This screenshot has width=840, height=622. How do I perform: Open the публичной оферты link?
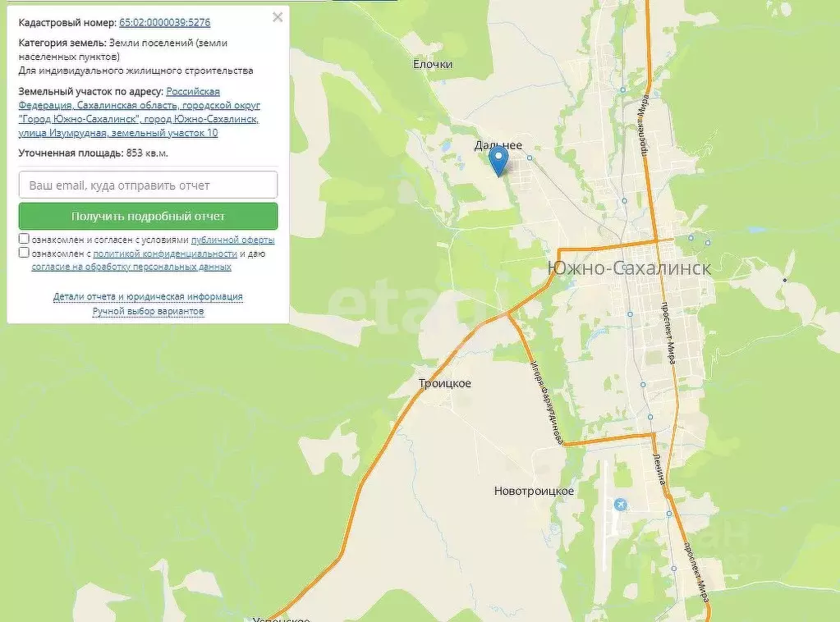coord(232,240)
